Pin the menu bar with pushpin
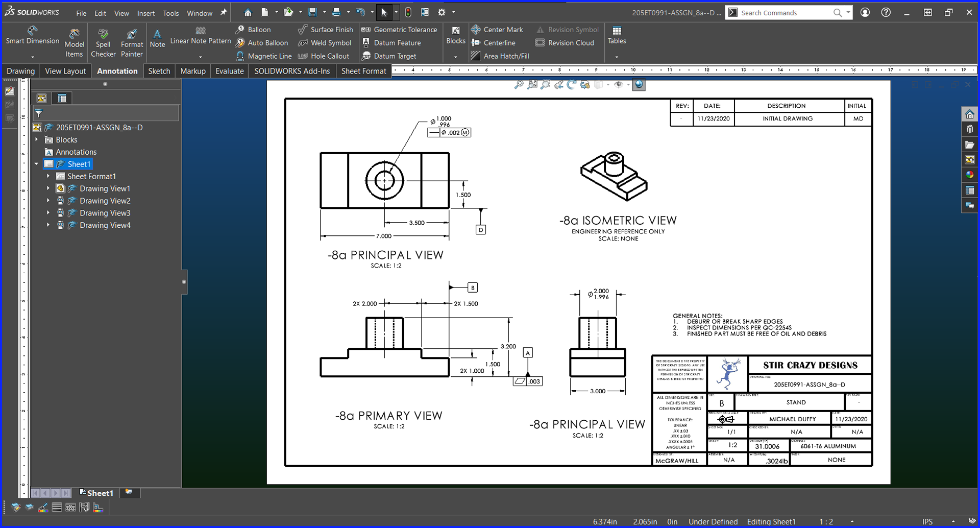Screen dimensions: 980x528 pos(224,13)
